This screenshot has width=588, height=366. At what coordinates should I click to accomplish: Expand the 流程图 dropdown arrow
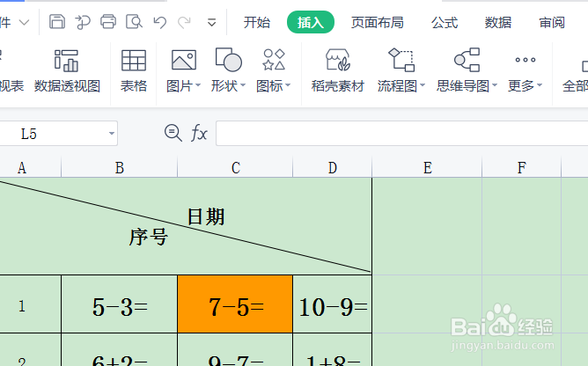[x=423, y=85]
